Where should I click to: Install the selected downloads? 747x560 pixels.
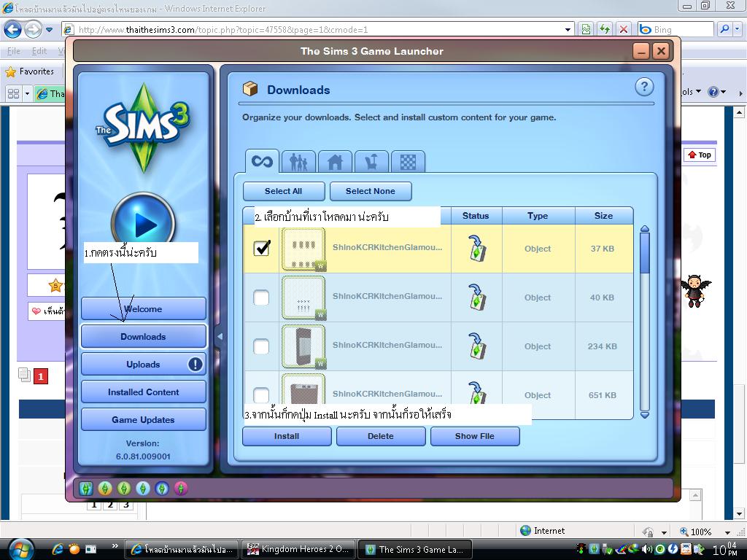(x=286, y=436)
